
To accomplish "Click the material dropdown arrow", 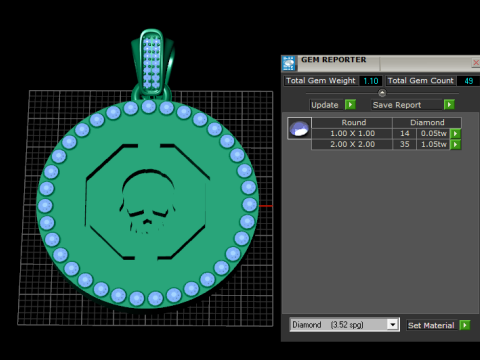I will point(393,325).
